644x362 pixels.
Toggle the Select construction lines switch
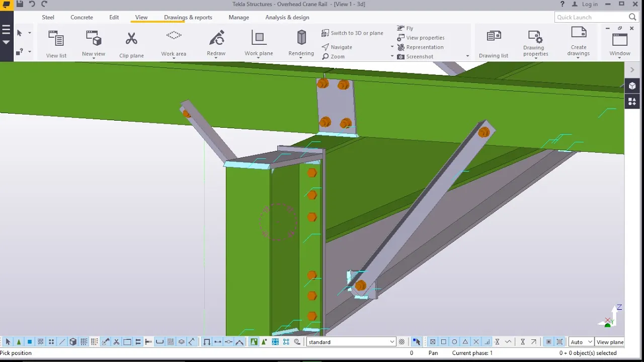62,342
